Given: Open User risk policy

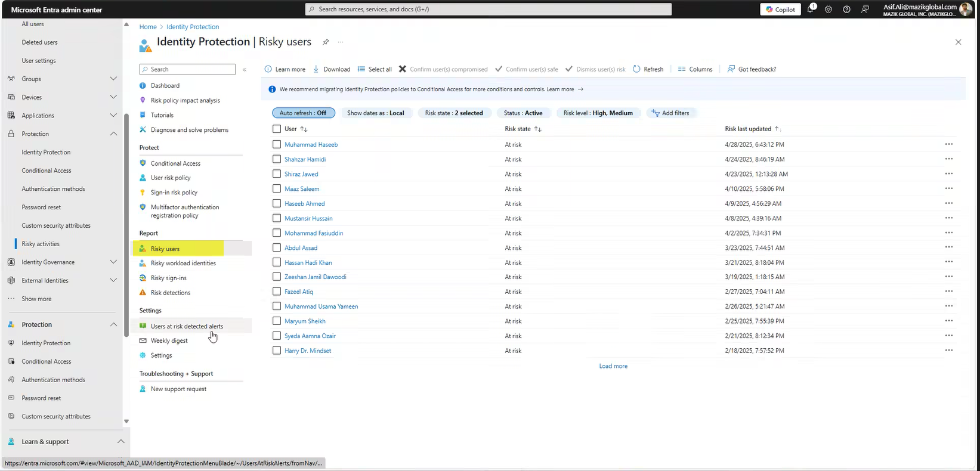Looking at the screenshot, I should click(x=170, y=178).
